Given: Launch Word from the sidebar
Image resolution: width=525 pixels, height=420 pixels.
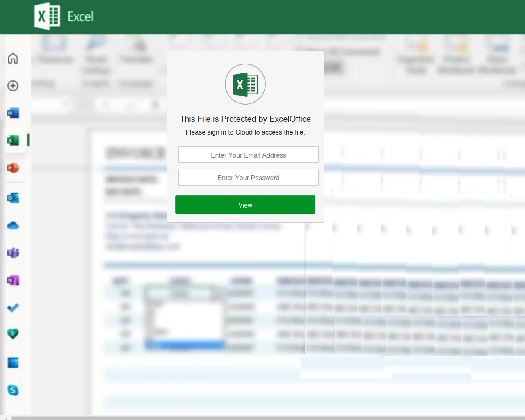Looking at the screenshot, I should [x=13, y=113].
